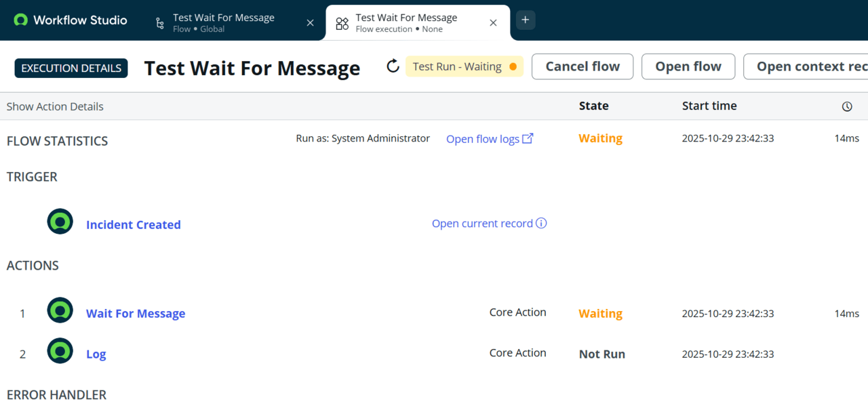868x408 pixels.
Task: Close the Flow Global tab
Action: pos(310,23)
